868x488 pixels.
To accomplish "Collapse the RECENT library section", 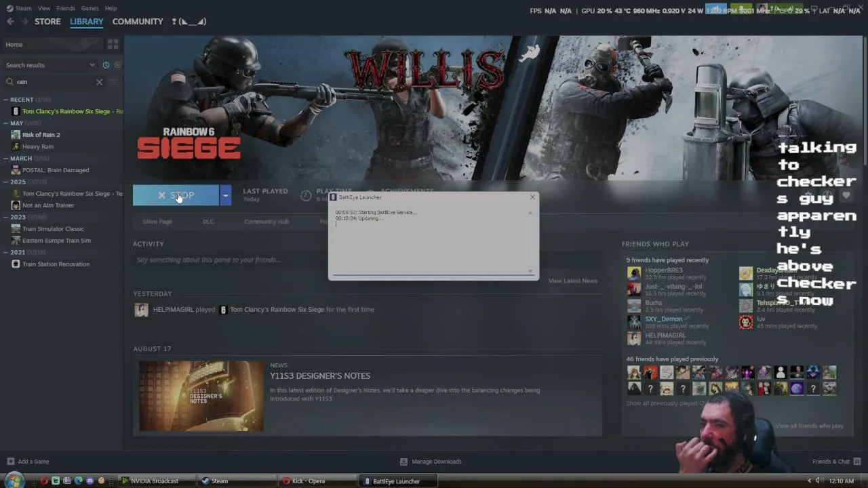I will click(x=5, y=100).
